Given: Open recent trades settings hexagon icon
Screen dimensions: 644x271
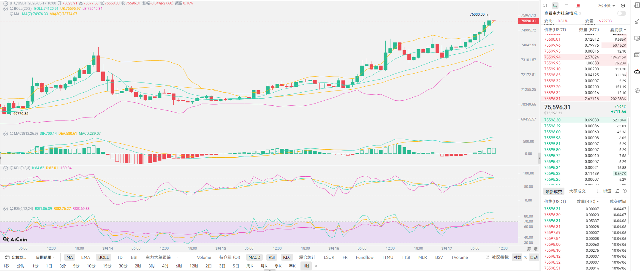Looking at the screenshot, I should click(625, 191).
